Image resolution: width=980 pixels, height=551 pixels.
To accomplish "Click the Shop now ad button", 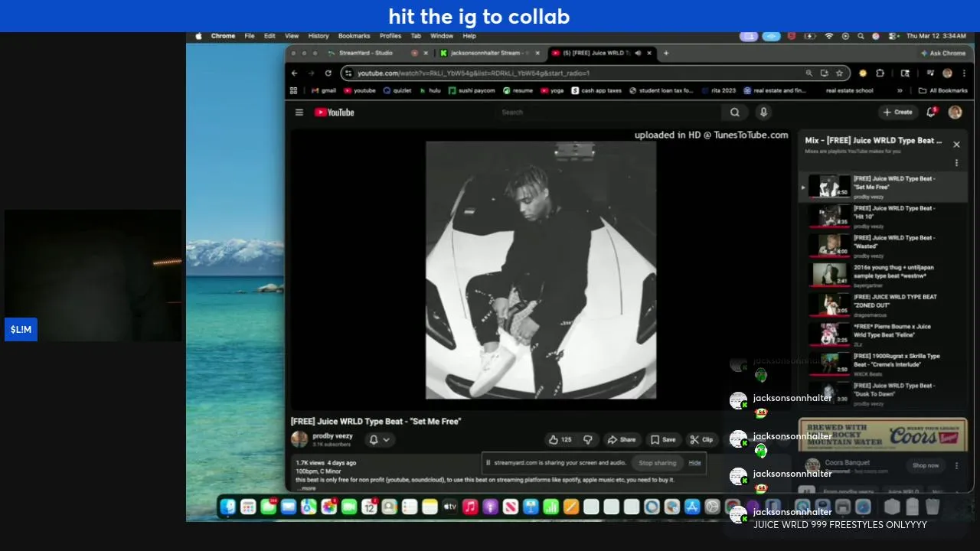I will pos(925,465).
